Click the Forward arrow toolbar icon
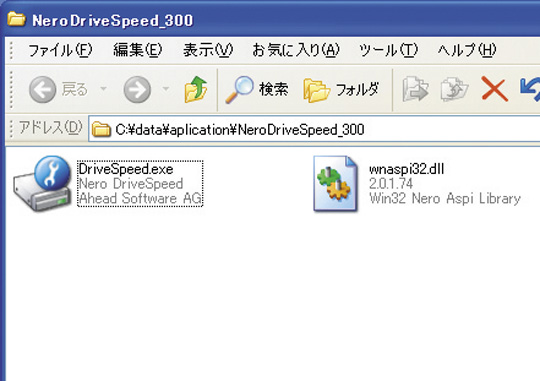 137,90
